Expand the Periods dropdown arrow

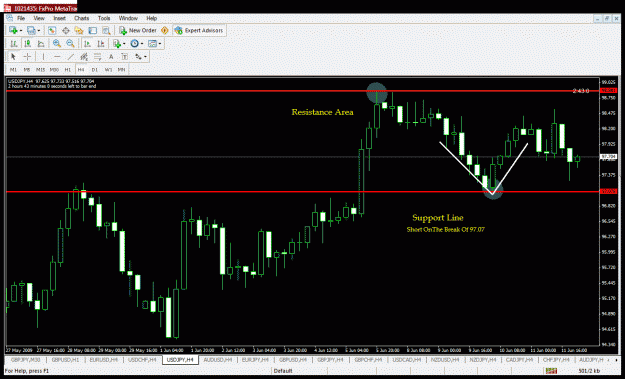pos(142,43)
